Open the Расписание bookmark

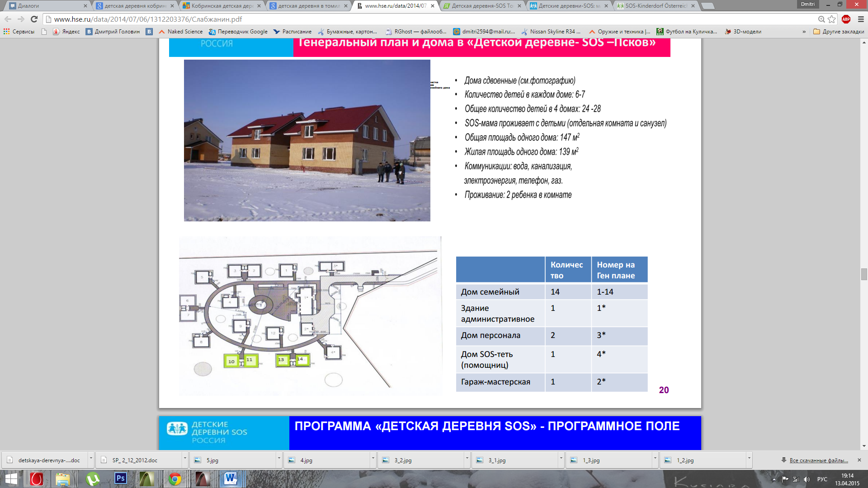point(292,32)
